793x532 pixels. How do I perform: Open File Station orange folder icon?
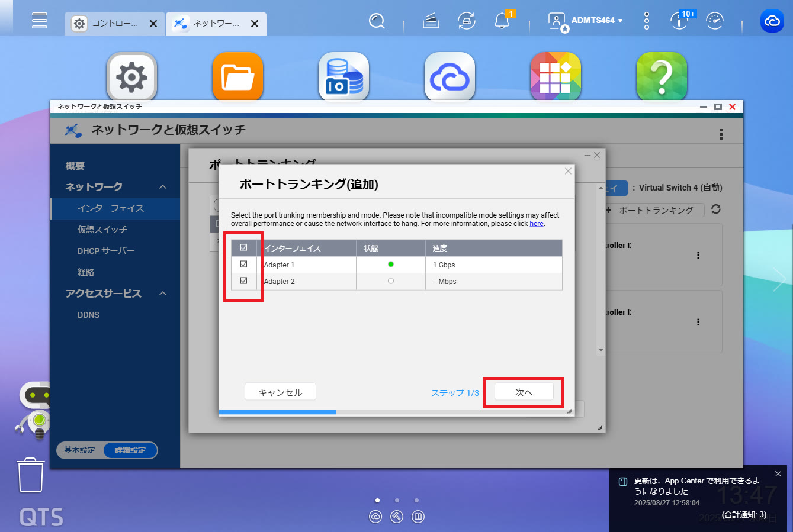[237, 77]
